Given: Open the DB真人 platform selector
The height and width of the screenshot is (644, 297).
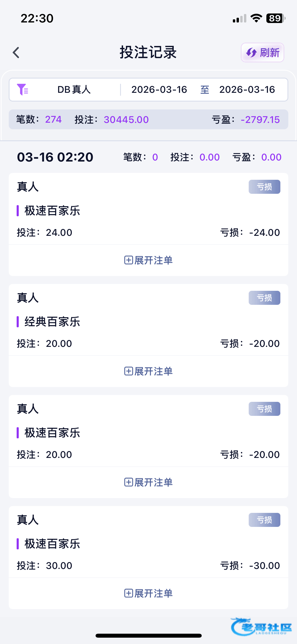Looking at the screenshot, I should (x=74, y=90).
